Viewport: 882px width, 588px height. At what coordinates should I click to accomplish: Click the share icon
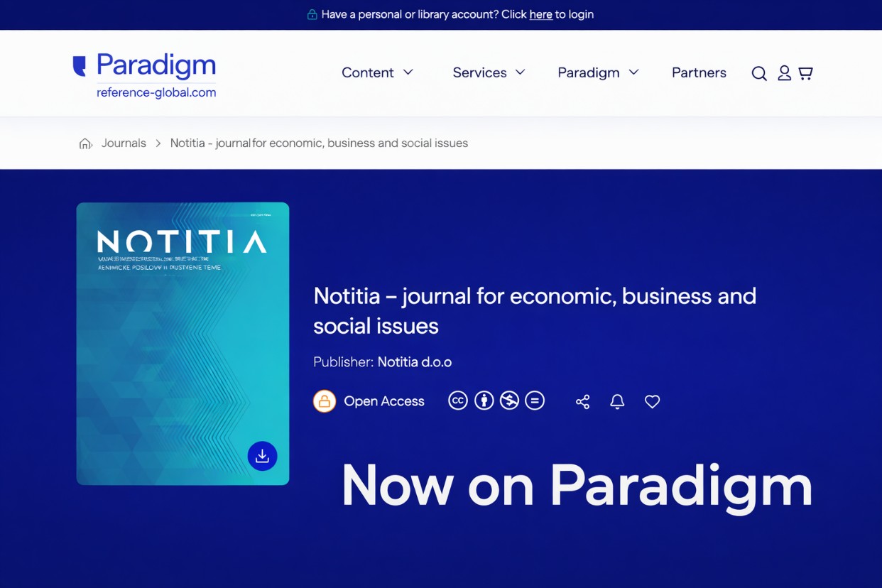click(x=582, y=402)
